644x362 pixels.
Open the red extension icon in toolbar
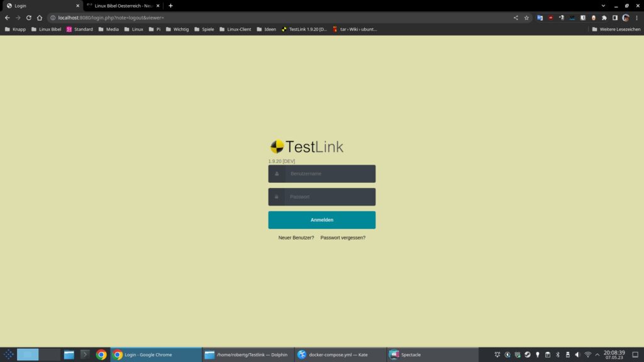click(551, 18)
